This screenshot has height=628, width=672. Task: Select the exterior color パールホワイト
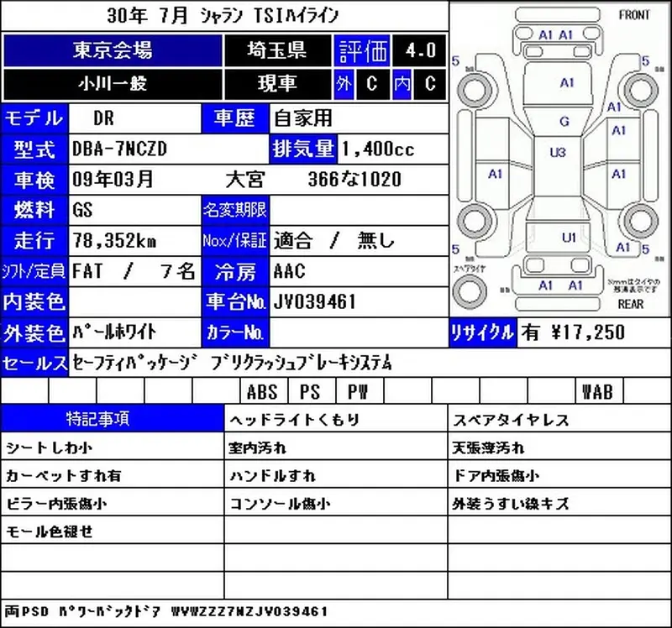click(x=114, y=332)
